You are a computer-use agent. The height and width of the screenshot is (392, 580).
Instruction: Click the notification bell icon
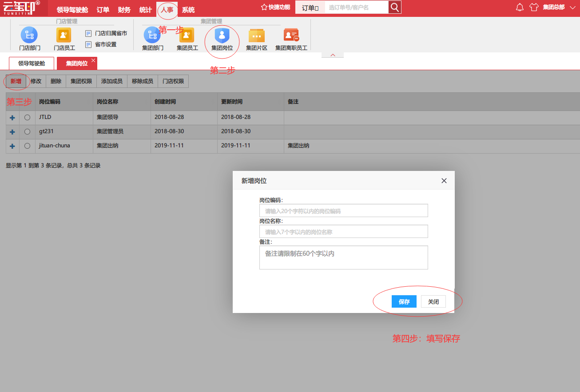[x=520, y=7]
